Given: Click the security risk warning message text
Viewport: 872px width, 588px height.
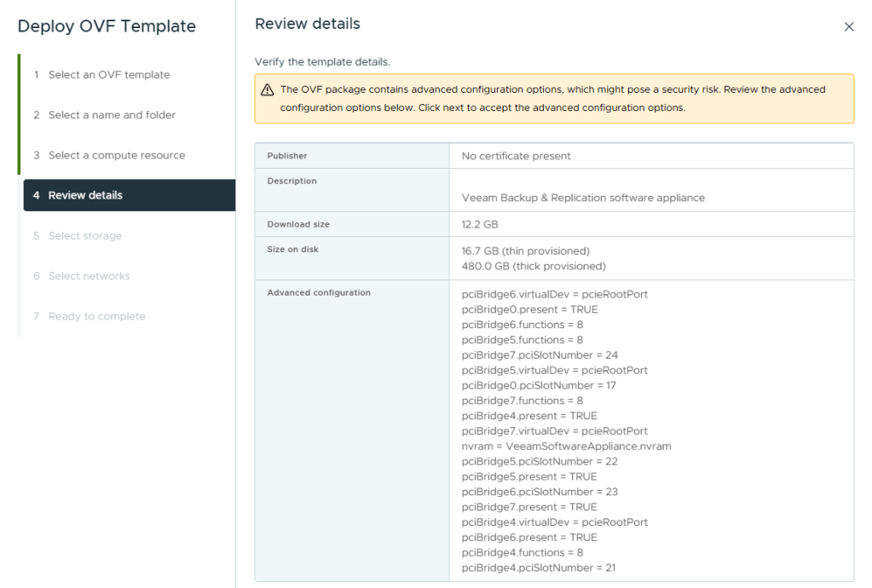Looking at the screenshot, I should point(552,99).
